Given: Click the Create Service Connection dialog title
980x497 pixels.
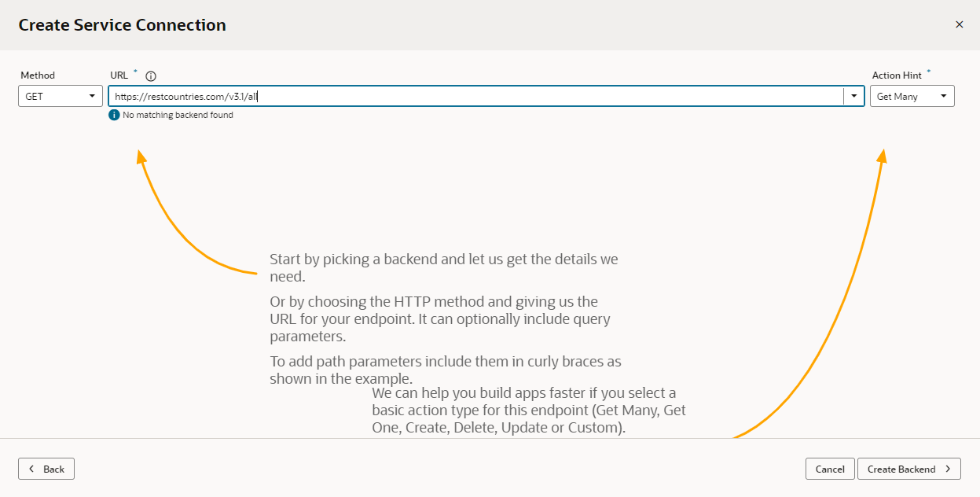Looking at the screenshot, I should pos(122,24).
